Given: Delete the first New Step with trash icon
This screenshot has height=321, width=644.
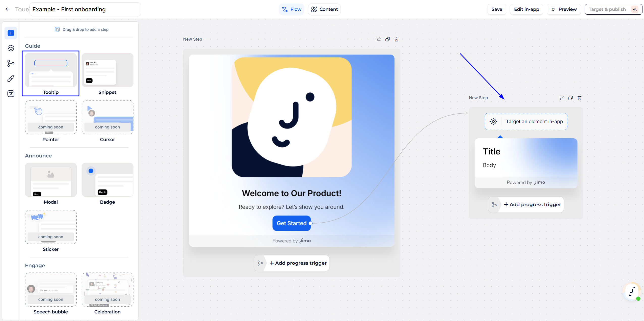Looking at the screenshot, I should (x=396, y=39).
